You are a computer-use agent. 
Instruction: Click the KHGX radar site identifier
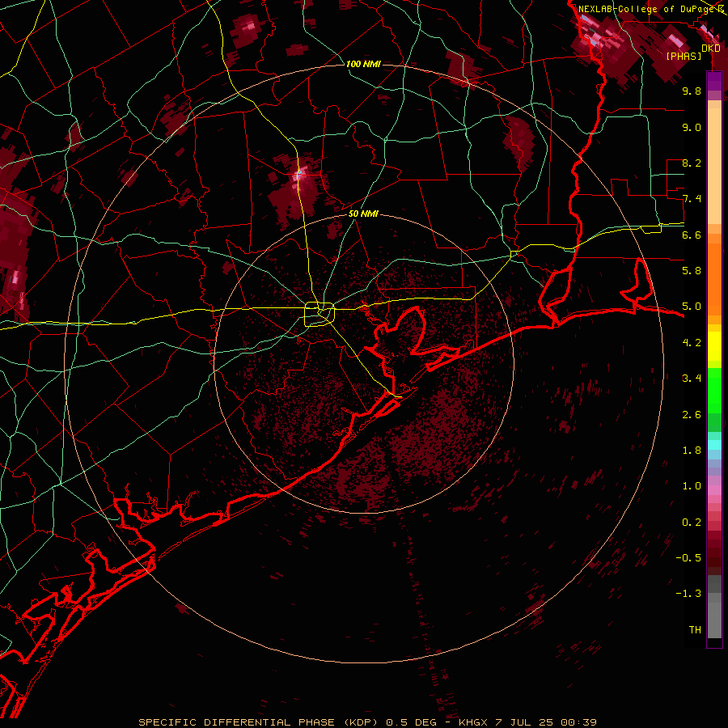(473, 722)
